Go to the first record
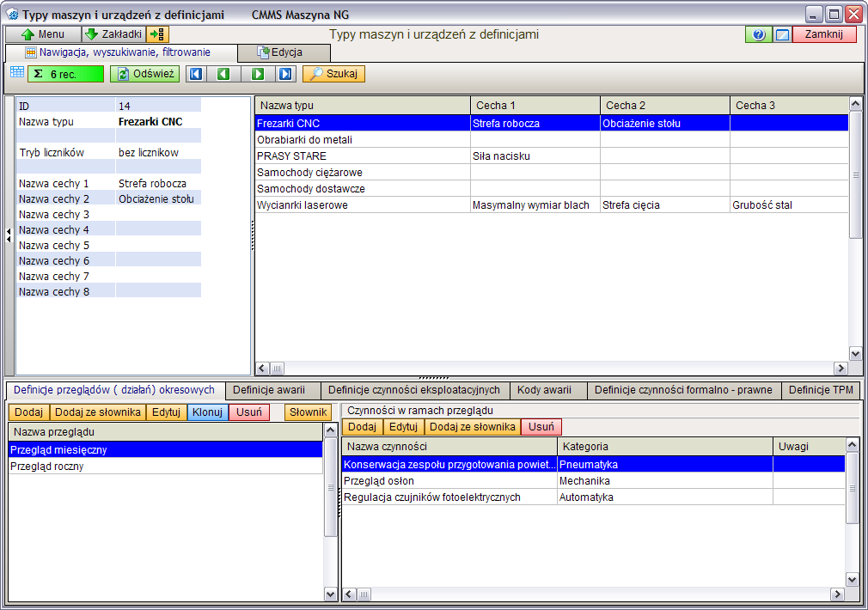868x610 pixels. coord(196,74)
